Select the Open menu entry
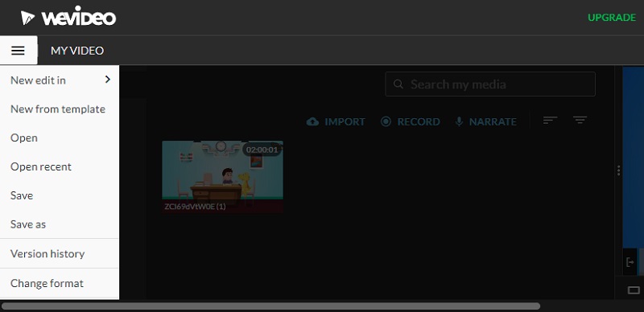 [x=24, y=138]
